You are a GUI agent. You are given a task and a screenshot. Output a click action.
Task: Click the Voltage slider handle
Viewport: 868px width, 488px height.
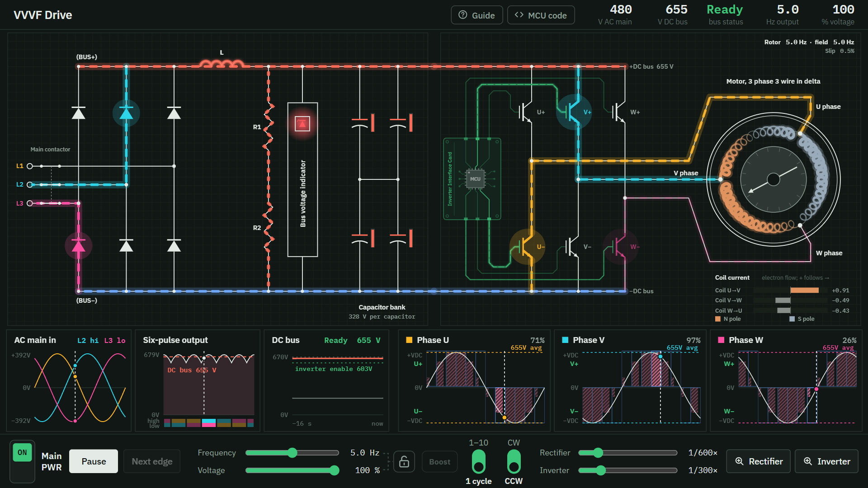click(x=334, y=470)
